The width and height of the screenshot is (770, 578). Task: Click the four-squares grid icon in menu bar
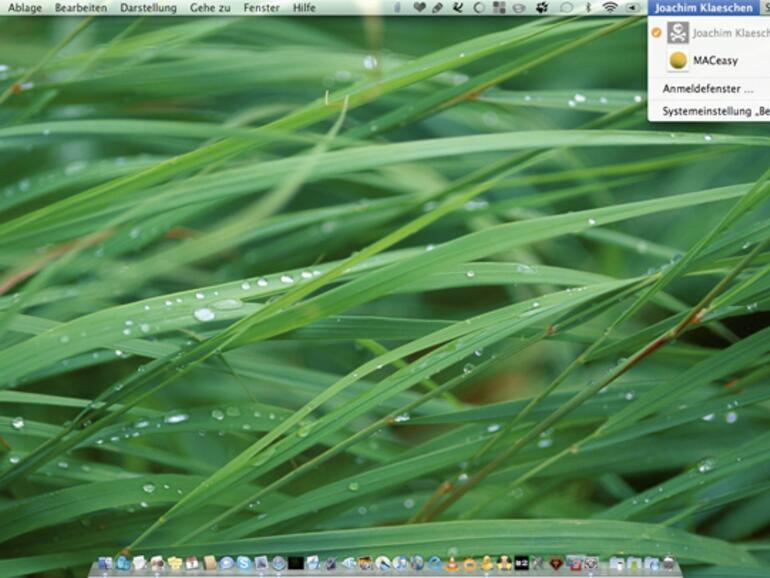tap(499, 7)
